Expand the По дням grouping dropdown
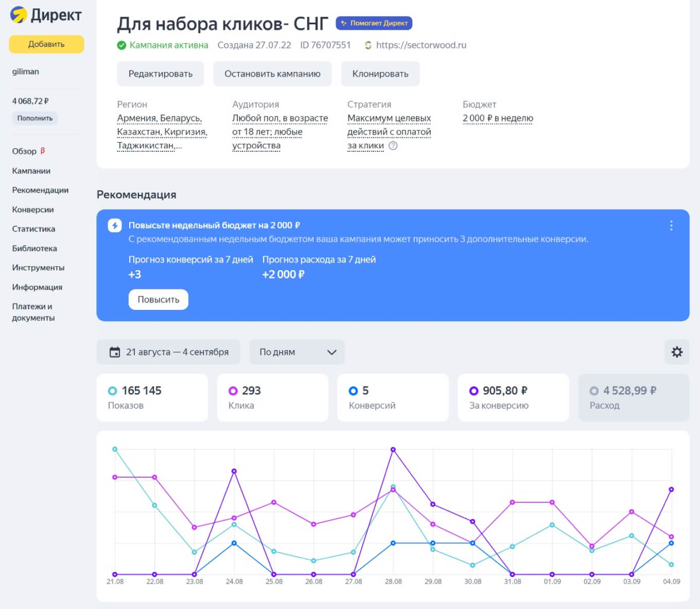Screen dimensions: 700x609 coord(296,352)
